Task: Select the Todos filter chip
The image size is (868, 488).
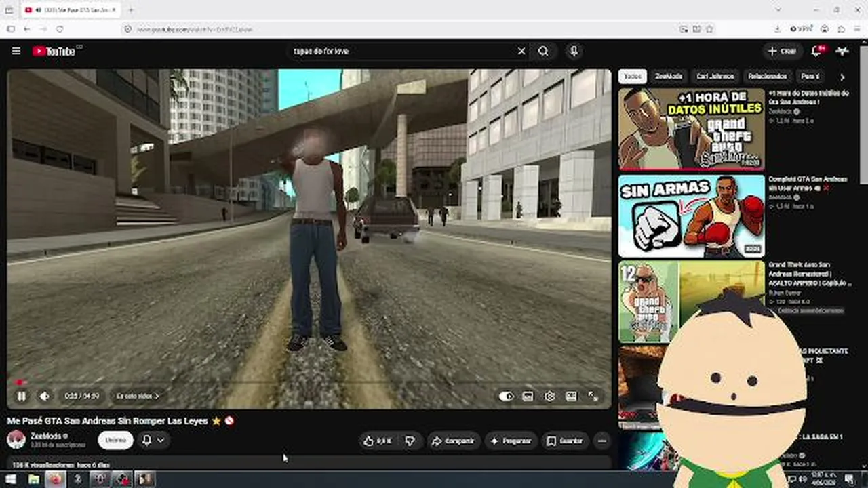Action: [x=632, y=77]
